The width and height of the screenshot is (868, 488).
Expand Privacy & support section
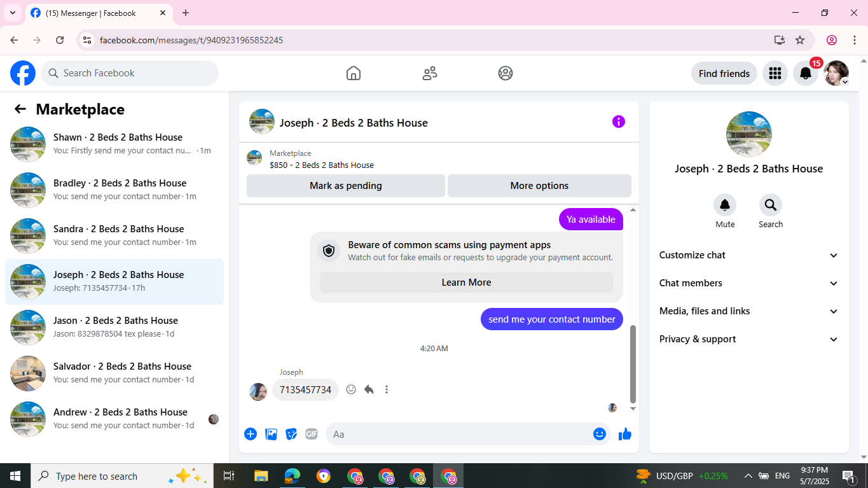click(748, 339)
